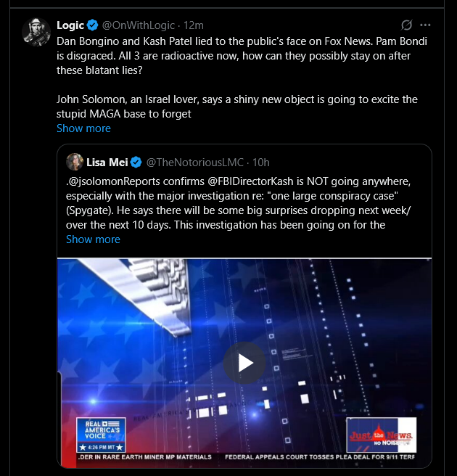Play the embedded video

244,363
